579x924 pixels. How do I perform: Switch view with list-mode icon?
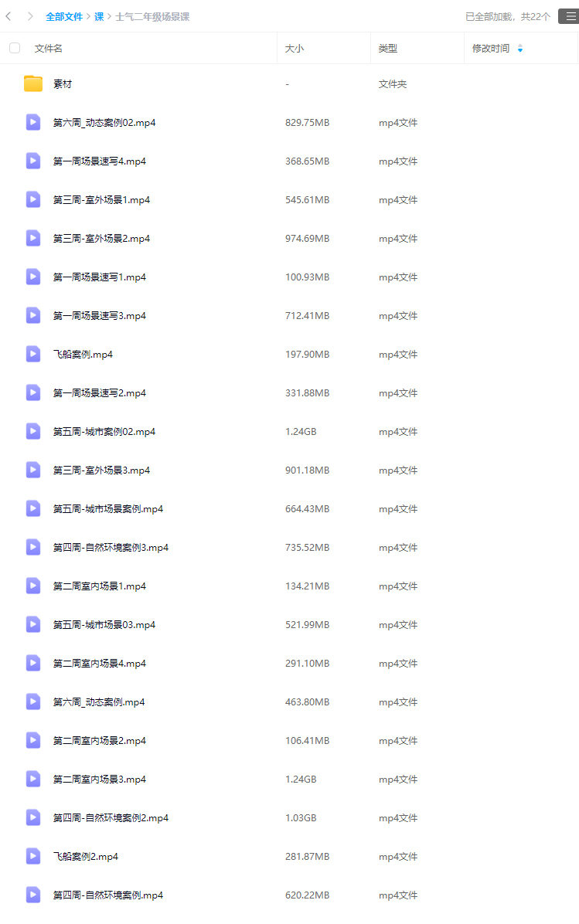[570, 16]
